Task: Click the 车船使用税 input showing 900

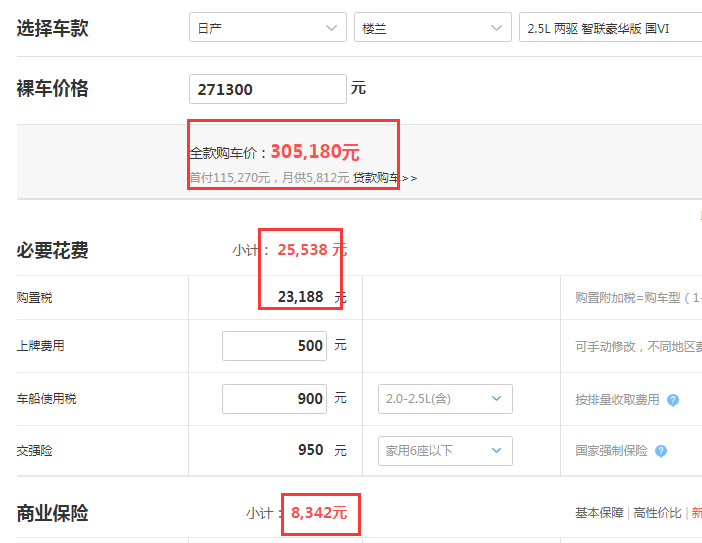Action: pos(274,399)
